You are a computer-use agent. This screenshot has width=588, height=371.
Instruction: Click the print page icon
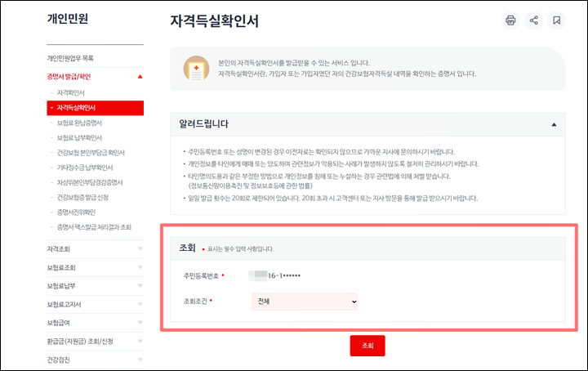coord(510,20)
